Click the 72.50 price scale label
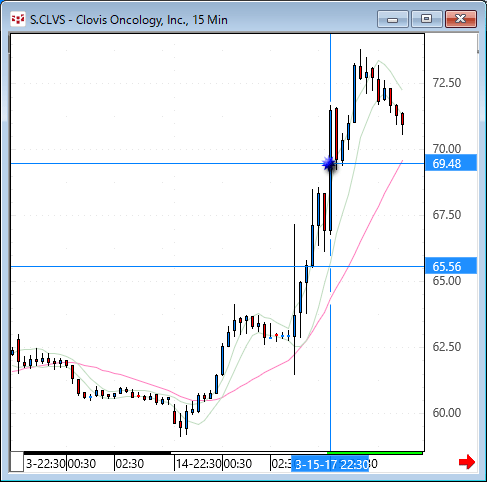Screen dimensions: 487x482 447,82
